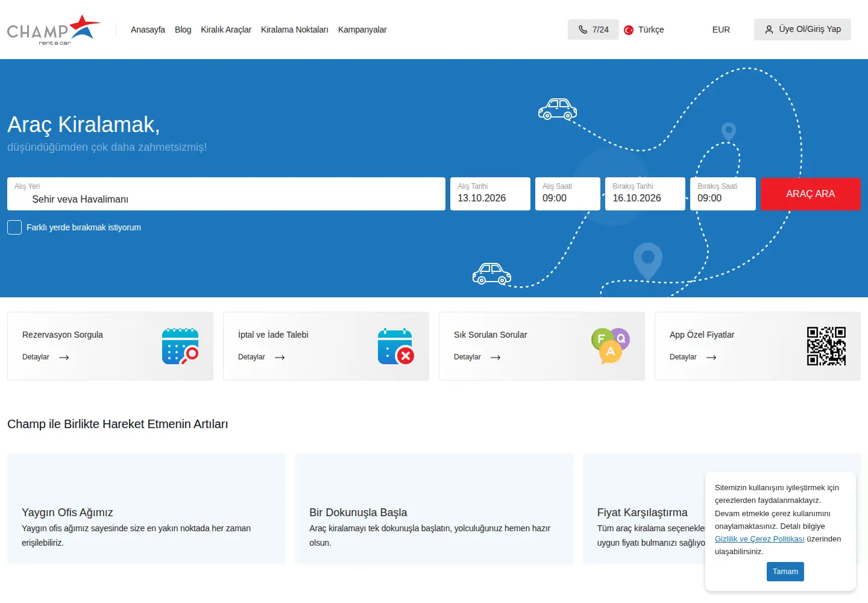This screenshot has width=868, height=603.
Task: Open Kiralık Araçlar menu item
Action: [226, 30]
